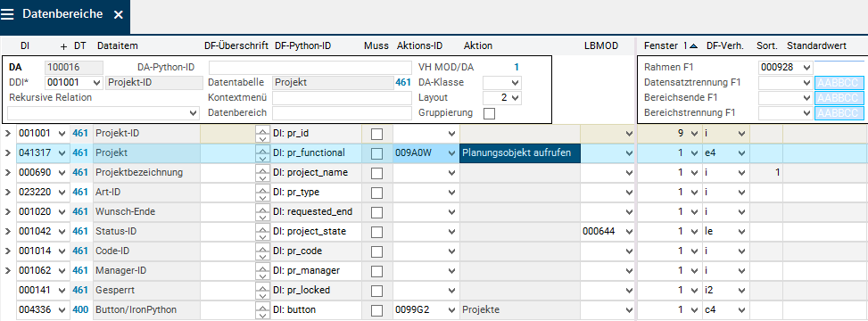
Task: Expand the row 041317 Projekt arrow
Action: [x=8, y=153]
